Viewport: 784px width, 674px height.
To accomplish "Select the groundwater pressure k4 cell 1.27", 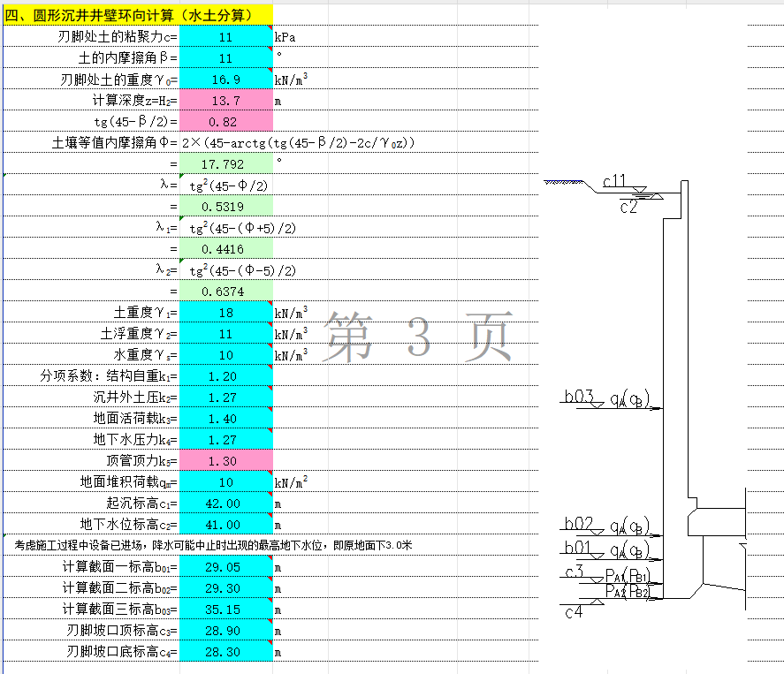I will coord(226,440).
